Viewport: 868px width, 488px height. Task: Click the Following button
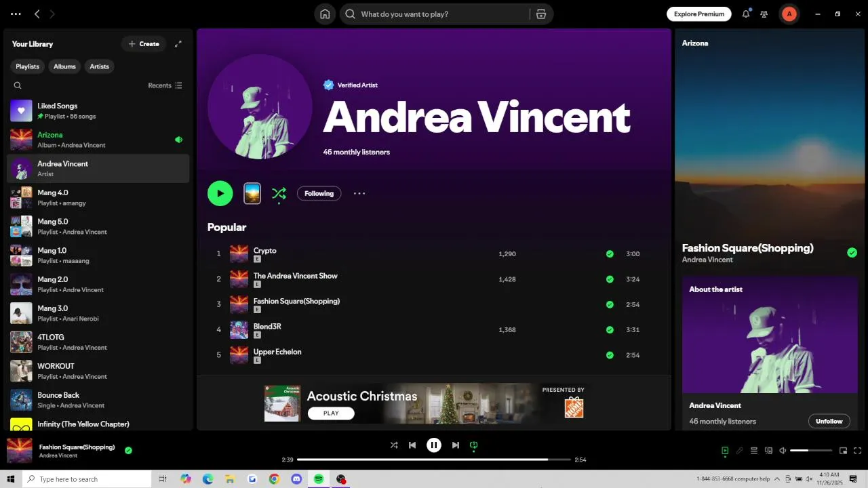[319, 193]
